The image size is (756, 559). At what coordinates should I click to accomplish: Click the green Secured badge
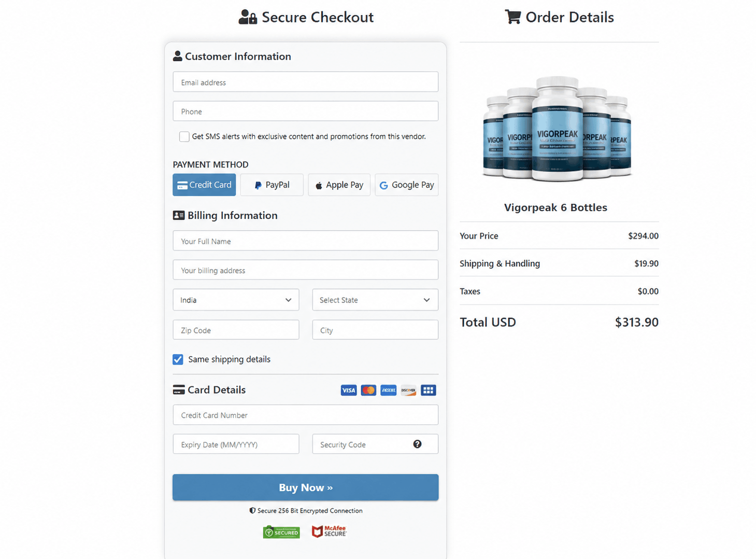281,532
